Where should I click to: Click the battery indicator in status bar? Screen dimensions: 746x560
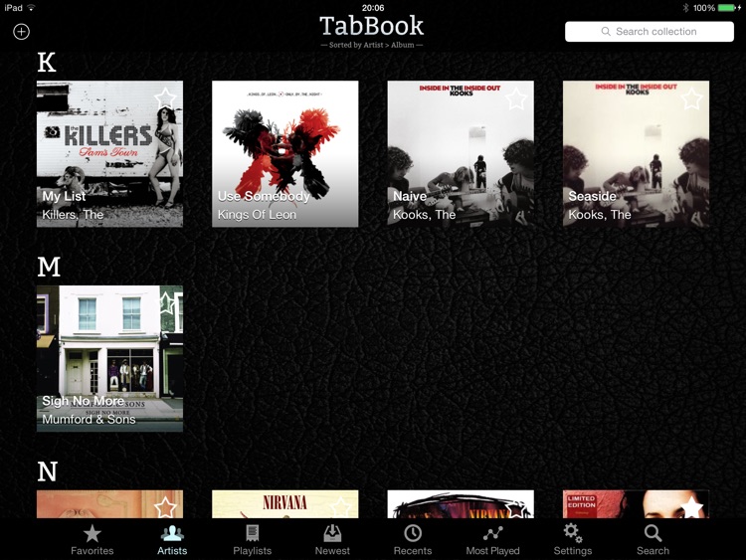[x=729, y=8]
